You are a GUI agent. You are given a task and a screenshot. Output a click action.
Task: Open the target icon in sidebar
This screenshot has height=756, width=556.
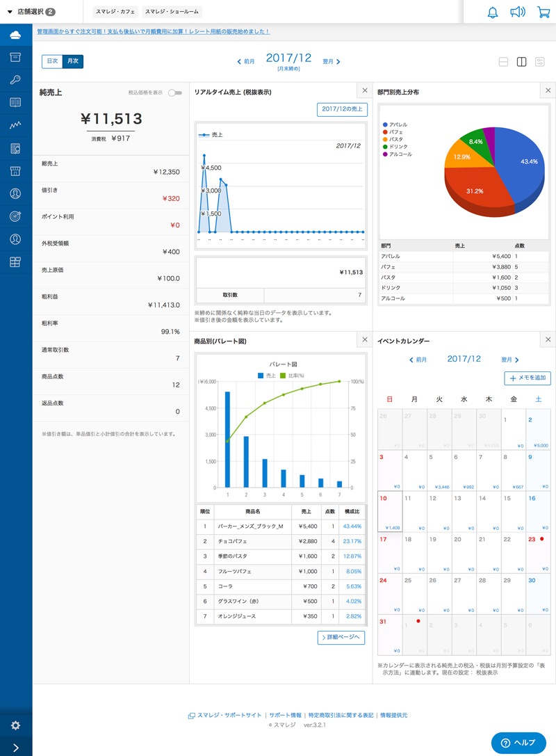click(x=15, y=216)
